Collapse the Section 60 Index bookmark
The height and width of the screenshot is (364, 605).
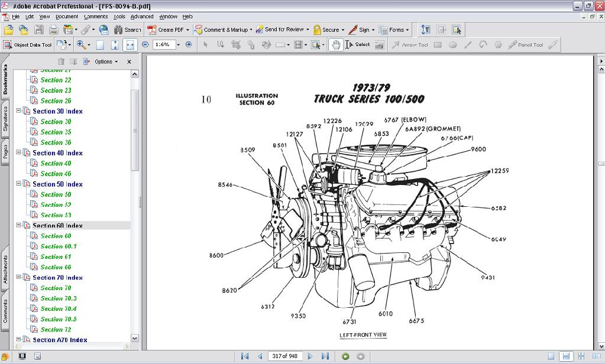coord(18,225)
